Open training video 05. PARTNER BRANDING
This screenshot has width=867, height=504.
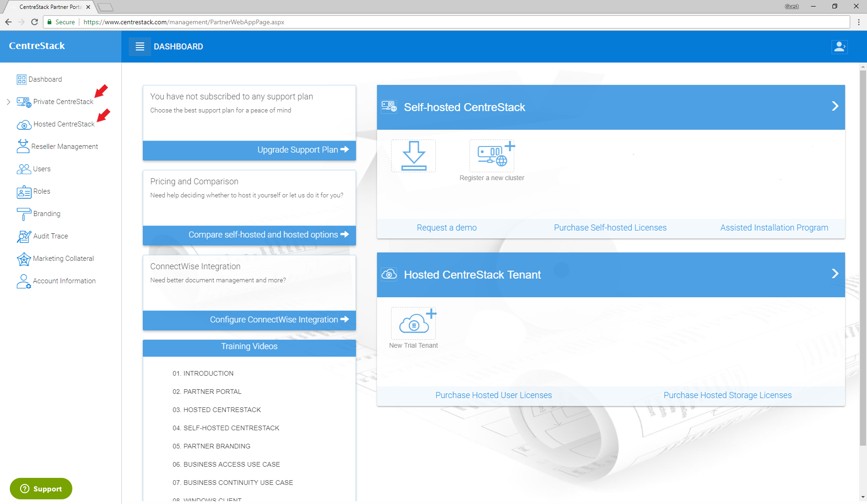[211, 446]
